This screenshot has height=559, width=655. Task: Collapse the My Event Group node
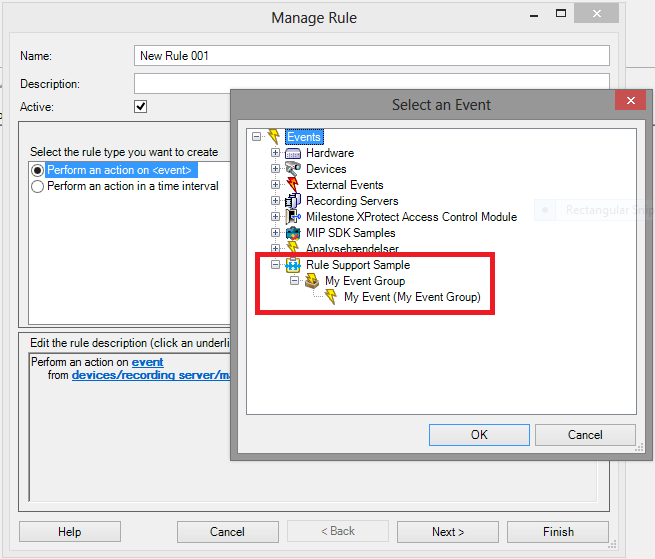click(x=294, y=280)
